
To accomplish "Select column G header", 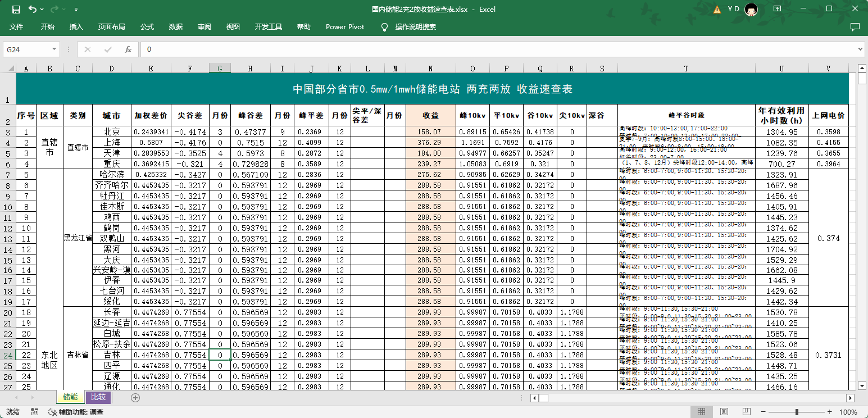I will click(220, 69).
